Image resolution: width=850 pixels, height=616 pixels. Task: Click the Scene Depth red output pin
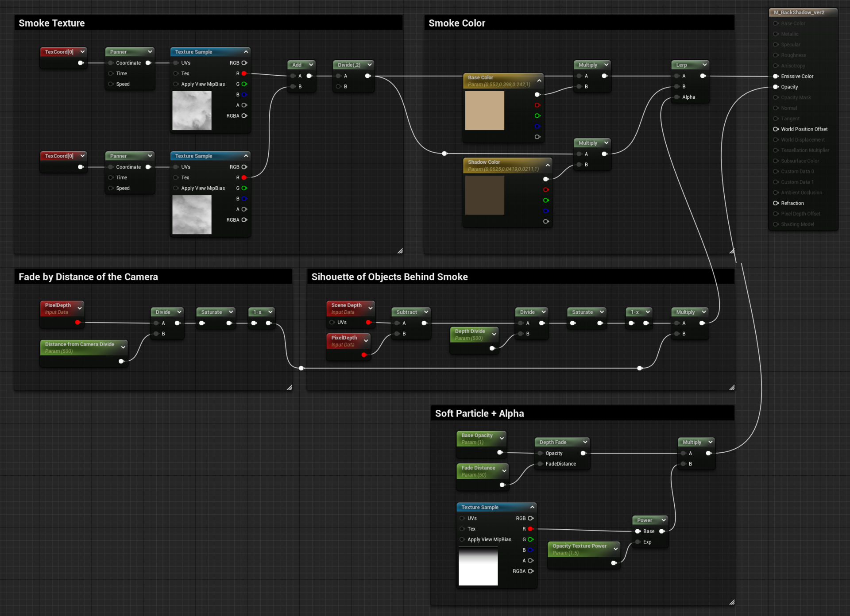(368, 322)
